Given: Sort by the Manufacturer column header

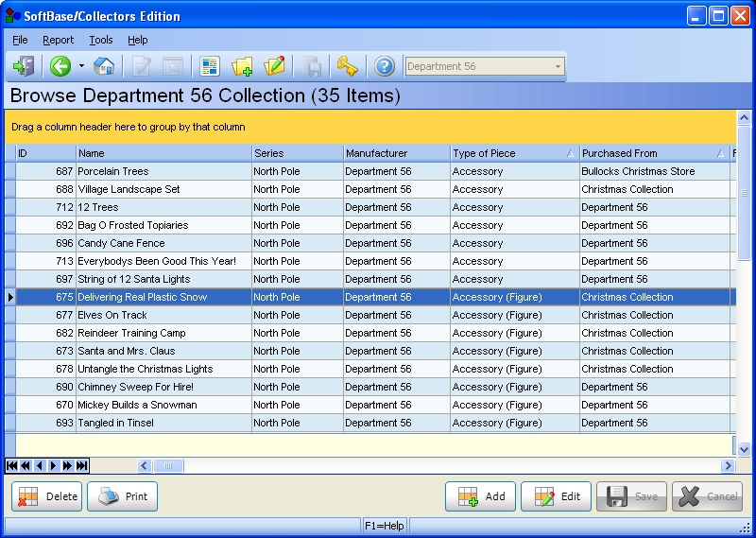Looking at the screenshot, I should (396, 153).
